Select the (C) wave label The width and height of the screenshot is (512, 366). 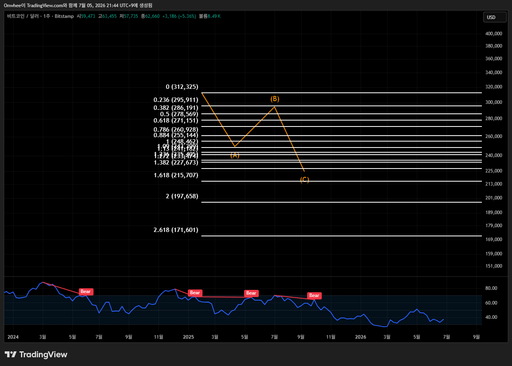[x=304, y=180]
